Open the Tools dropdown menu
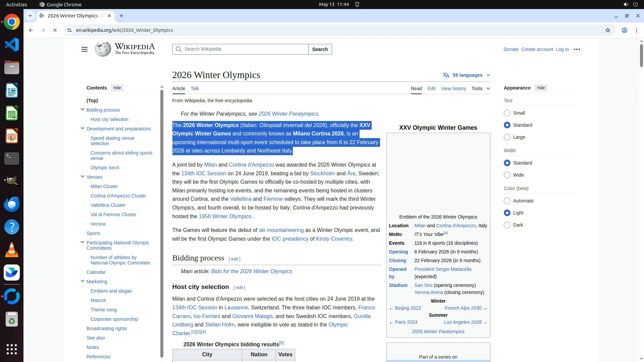 point(480,88)
